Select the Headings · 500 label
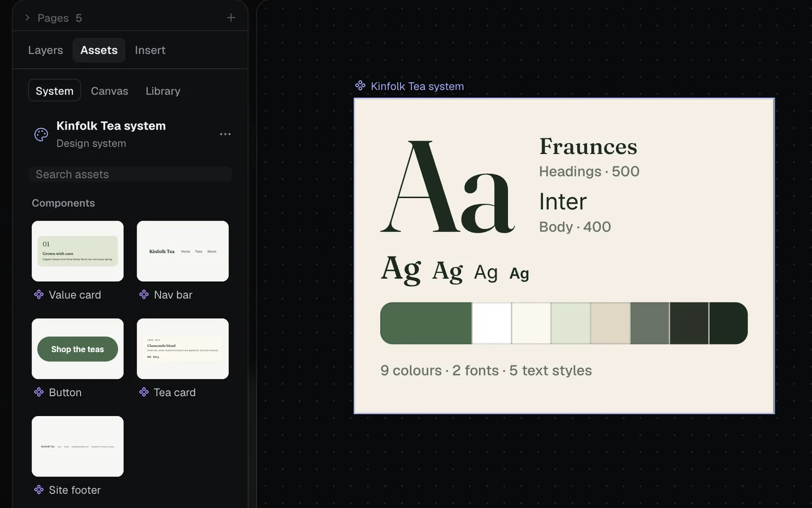 point(589,172)
